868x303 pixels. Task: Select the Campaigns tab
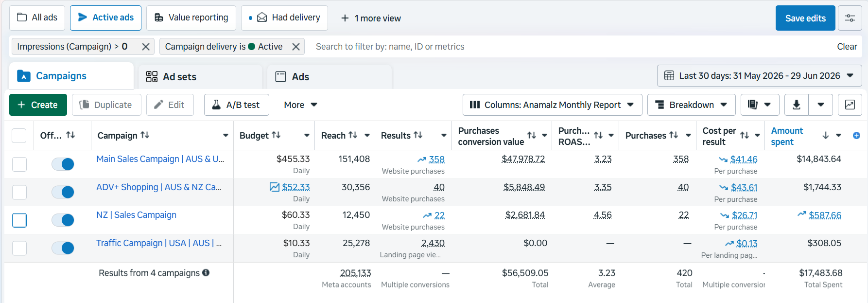tap(71, 76)
